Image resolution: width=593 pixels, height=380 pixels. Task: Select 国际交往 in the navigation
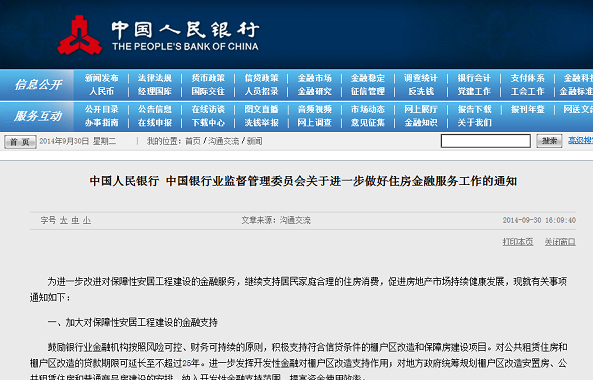click(208, 92)
